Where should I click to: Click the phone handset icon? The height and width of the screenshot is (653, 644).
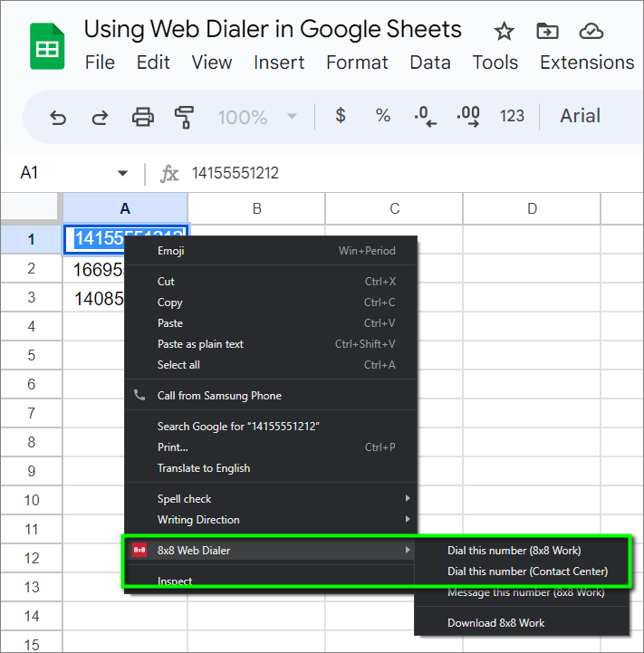139,395
